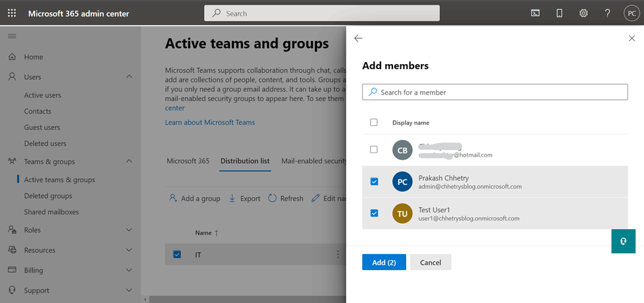
Task: Click the Teams & groups people icon
Action: point(13,161)
